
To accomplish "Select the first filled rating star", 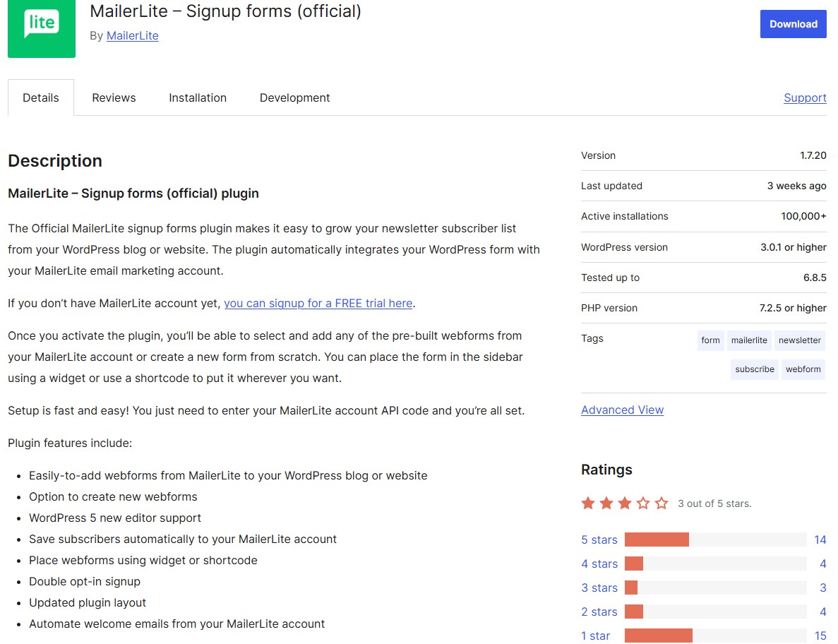I will [588, 503].
